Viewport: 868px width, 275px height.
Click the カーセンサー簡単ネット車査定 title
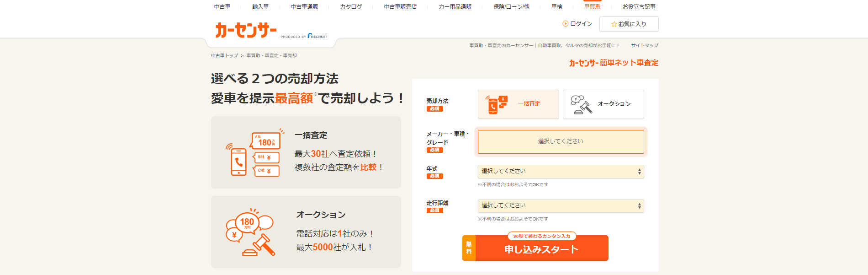(614, 63)
